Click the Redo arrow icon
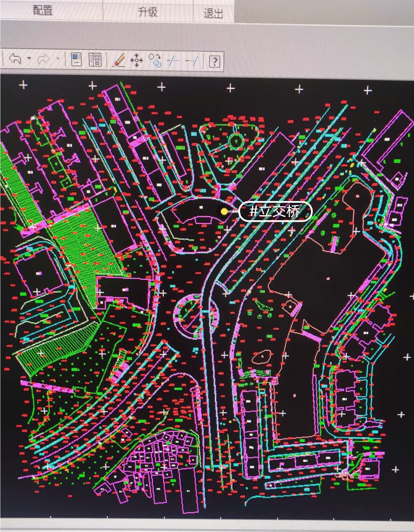This screenshot has height=532, width=414. pyautogui.click(x=43, y=59)
